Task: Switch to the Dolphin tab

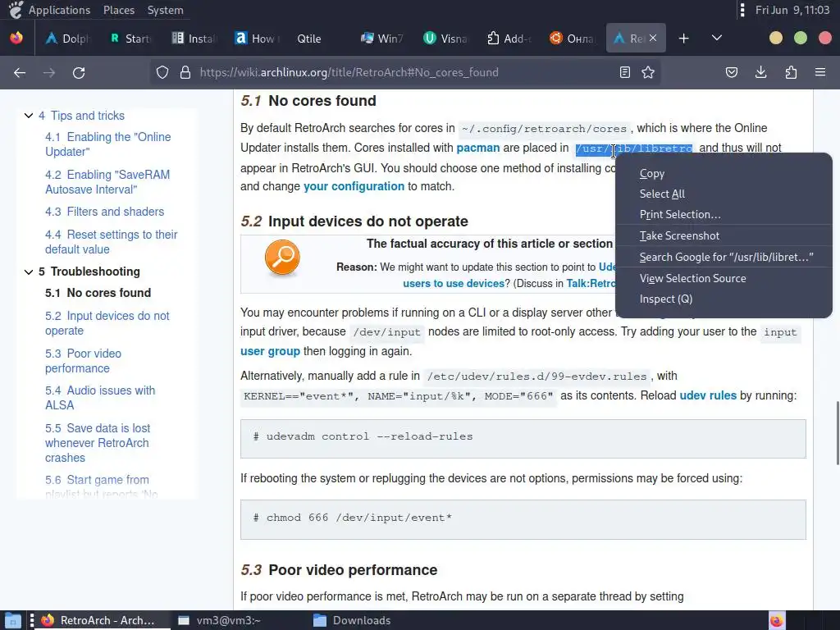Action: (69, 38)
